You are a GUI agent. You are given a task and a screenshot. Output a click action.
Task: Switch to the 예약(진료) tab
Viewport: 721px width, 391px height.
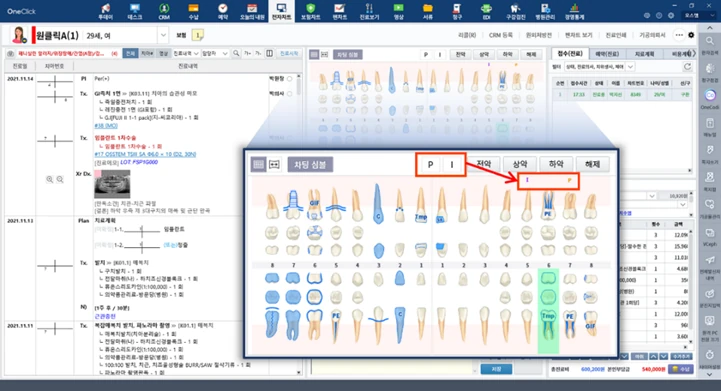point(607,54)
